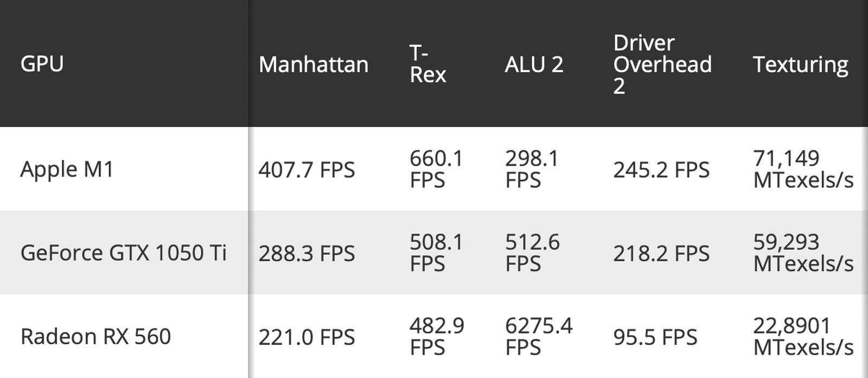The image size is (868, 378).
Task: Select the Texturing column header
Action: [800, 65]
